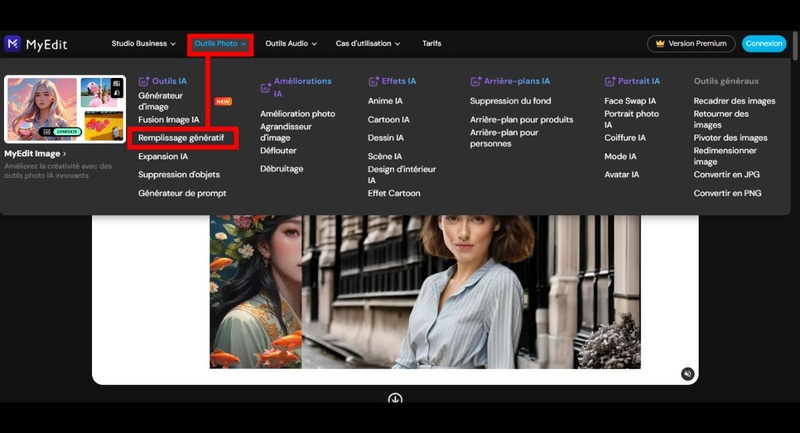Open the Tarifs page
The image size is (800, 433).
click(x=432, y=44)
